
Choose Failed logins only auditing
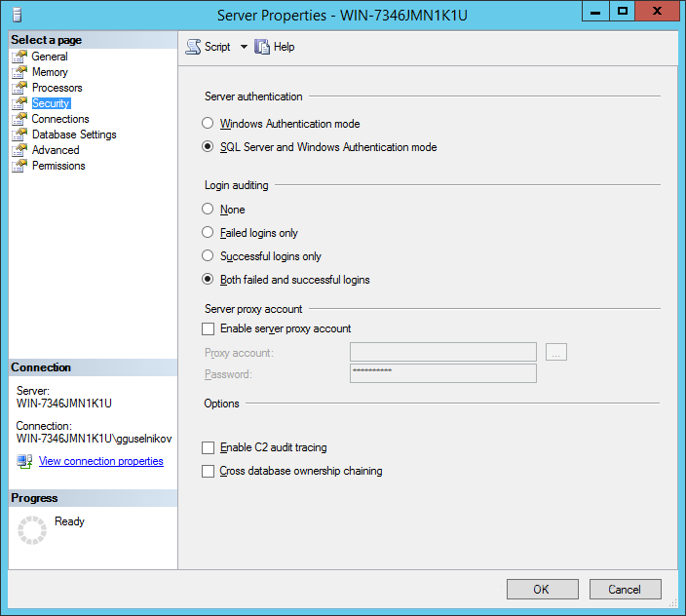pyautogui.click(x=208, y=233)
